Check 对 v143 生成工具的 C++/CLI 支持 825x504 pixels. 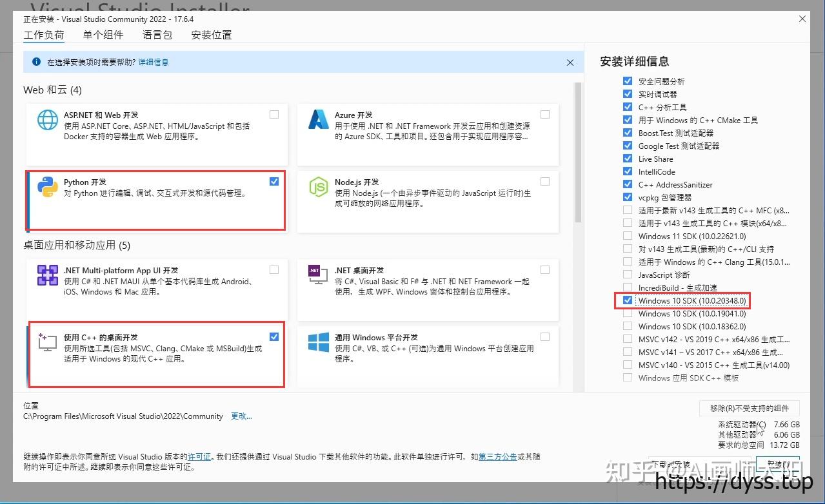point(628,249)
